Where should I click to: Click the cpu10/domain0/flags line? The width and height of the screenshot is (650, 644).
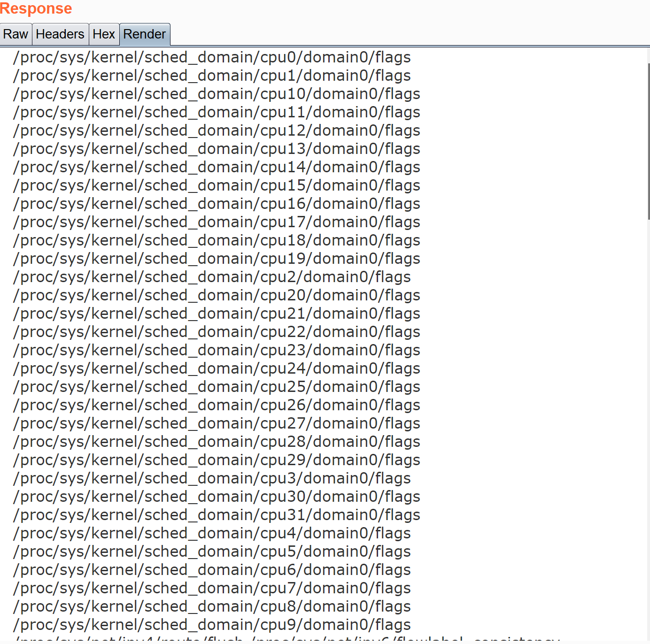click(x=217, y=94)
